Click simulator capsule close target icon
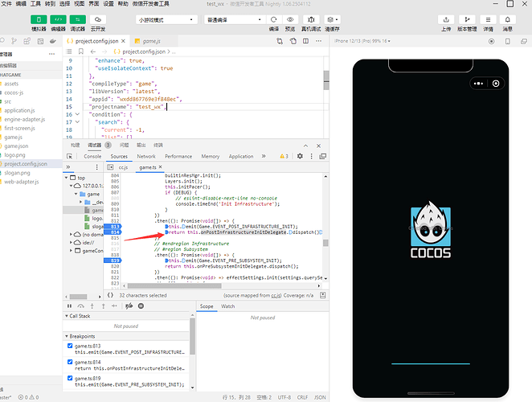The width and height of the screenshot is (532, 402). click(x=496, y=84)
